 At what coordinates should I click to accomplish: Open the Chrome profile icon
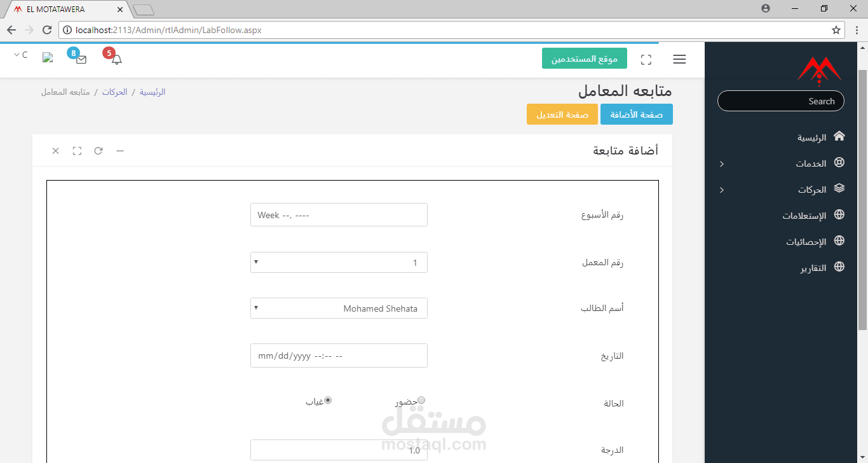click(765, 8)
